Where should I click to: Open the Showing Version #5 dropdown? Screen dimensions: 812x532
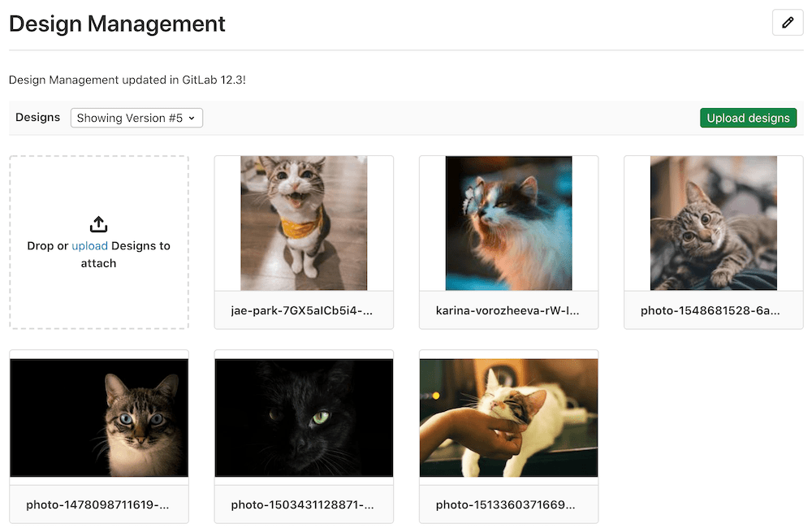coord(136,118)
